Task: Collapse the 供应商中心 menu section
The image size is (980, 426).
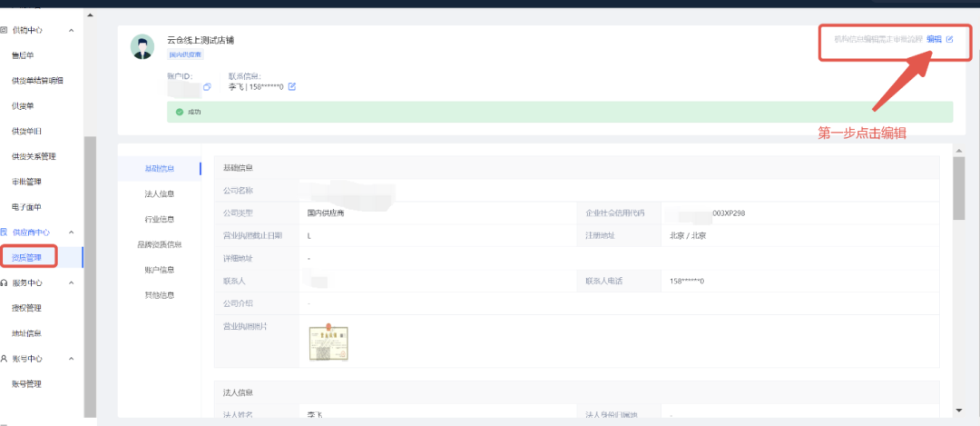Action: click(x=72, y=233)
